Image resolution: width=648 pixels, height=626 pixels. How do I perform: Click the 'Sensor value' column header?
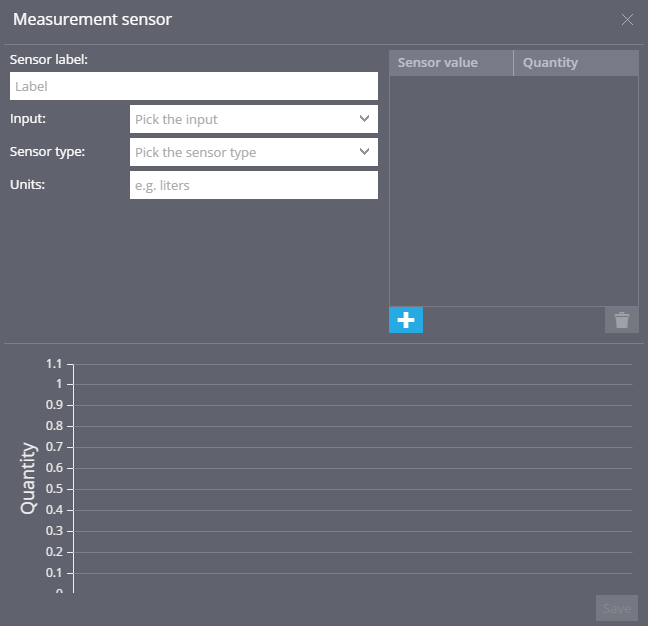pyautogui.click(x=451, y=63)
